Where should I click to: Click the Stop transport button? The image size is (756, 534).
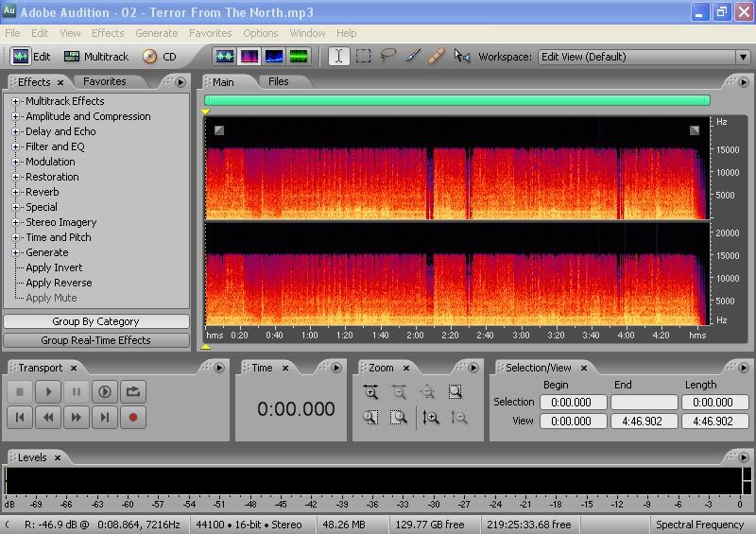[x=20, y=391]
